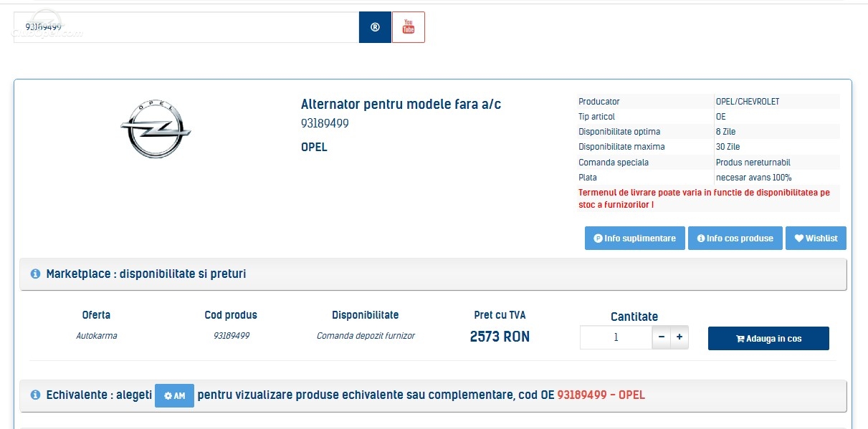Screen dimensions: 868x429
Task: Click the OPEL/CHEVROLET producer value
Action: [748, 102]
